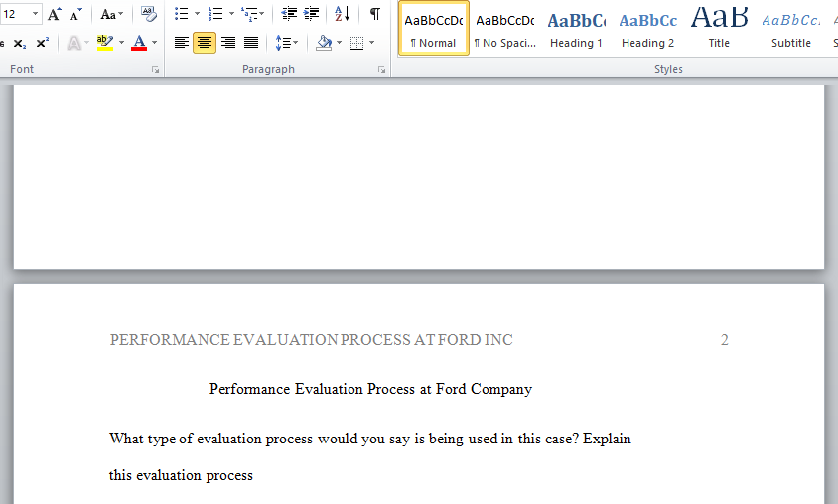Align text left

coord(182,43)
